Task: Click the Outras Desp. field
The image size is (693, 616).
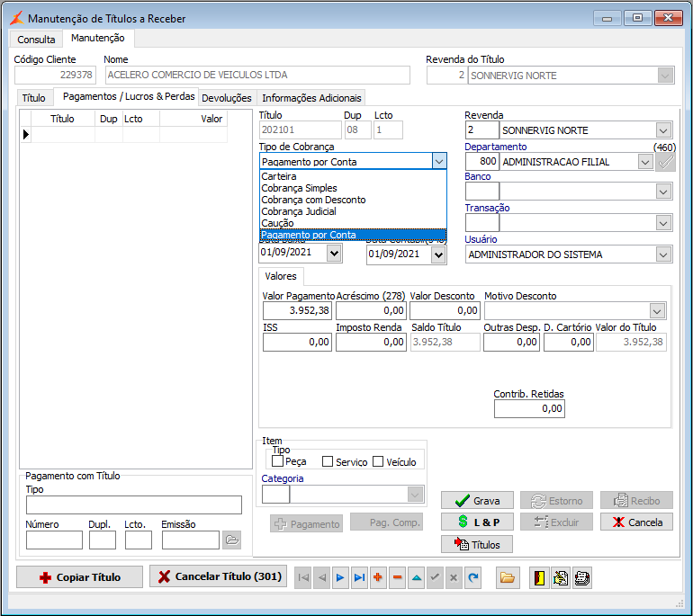Action: [511, 342]
